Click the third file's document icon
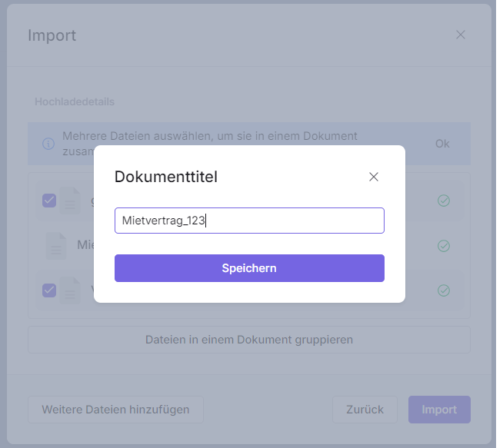 pyautogui.click(x=70, y=290)
